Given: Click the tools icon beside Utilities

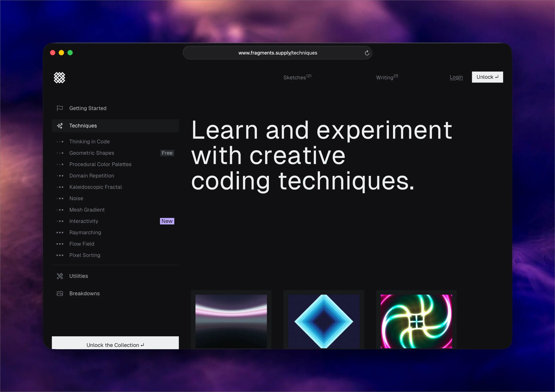Looking at the screenshot, I should click(x=60, y=276).
